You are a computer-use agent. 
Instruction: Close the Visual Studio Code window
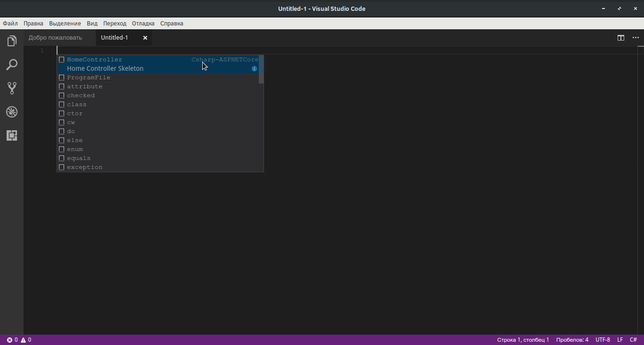635,8
